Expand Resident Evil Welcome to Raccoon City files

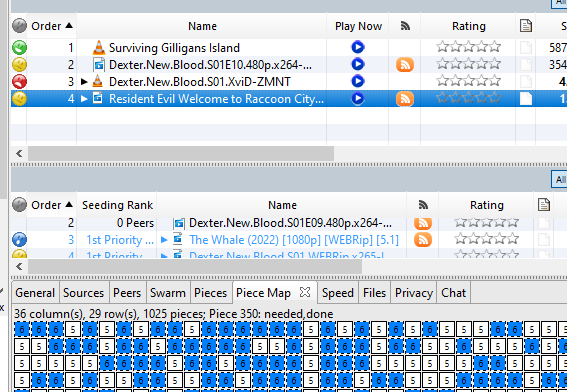(84, 98)
